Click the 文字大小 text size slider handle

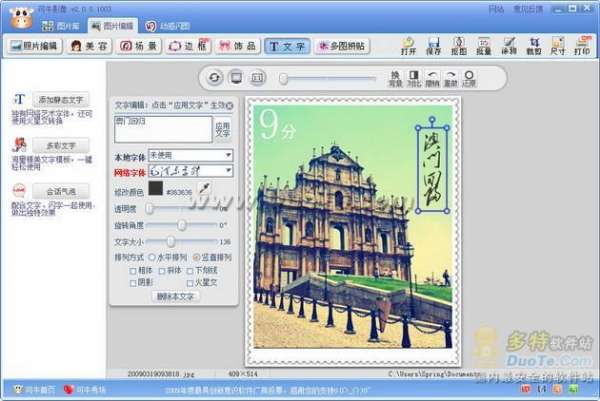[x=171, y=241]
